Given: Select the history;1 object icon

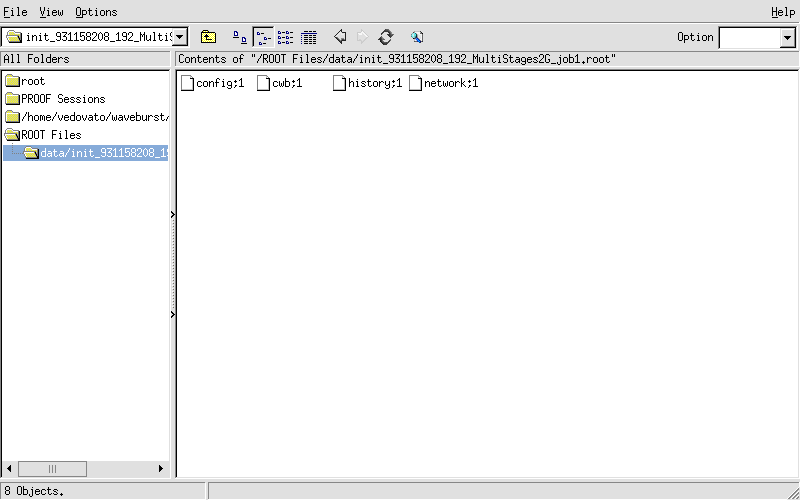Looking at the screenshot, I should [x=339, y=83].
